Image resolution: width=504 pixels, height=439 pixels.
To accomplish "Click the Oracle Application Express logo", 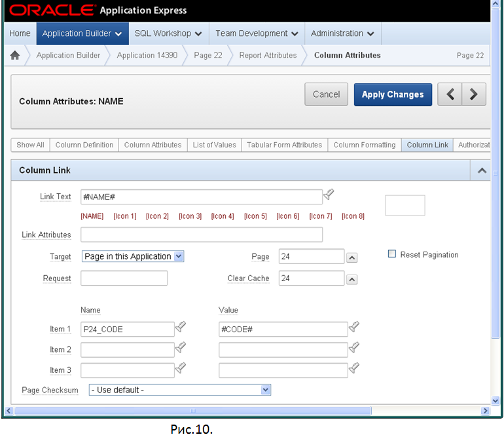I will pyautogui.click(x=98, y=10).
